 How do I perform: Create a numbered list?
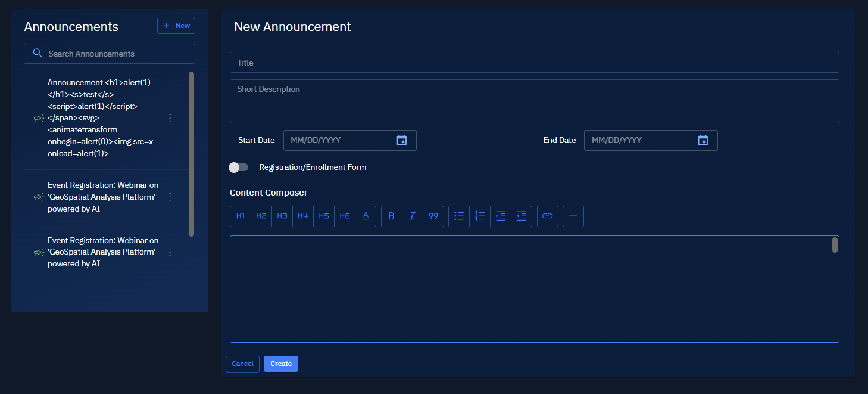click(480, 216)
